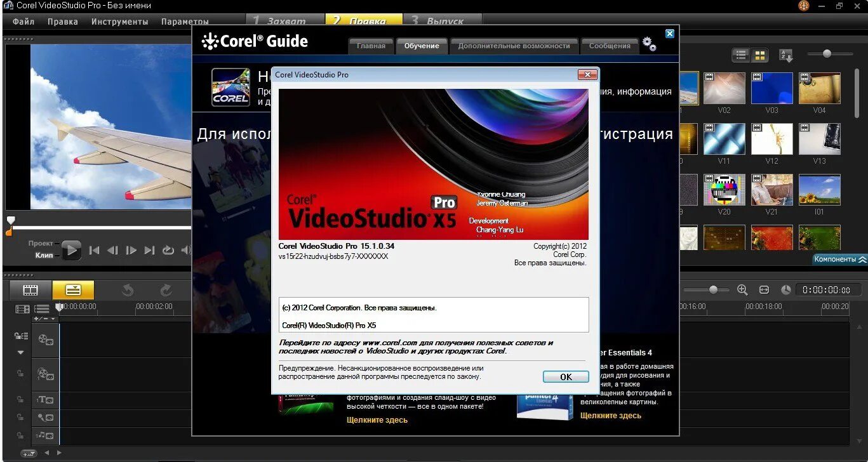Select the I01 sunflower image thumbnail
Image resolution: width=868 pixels, height=462 pixels.
pos(819,190)
